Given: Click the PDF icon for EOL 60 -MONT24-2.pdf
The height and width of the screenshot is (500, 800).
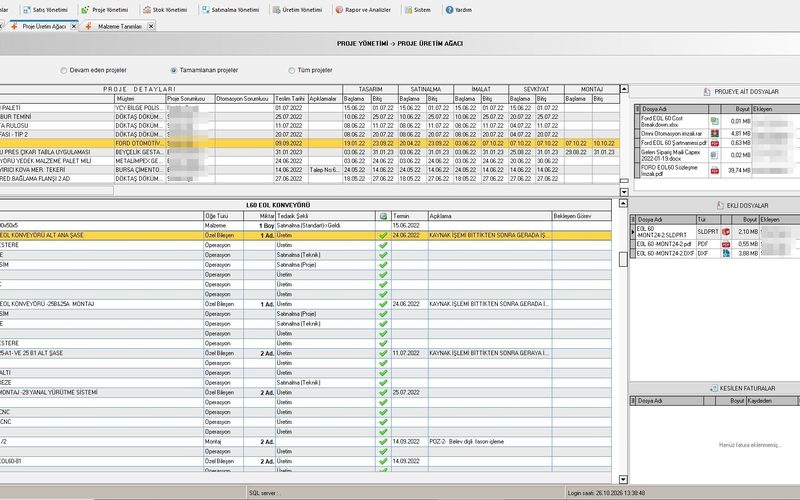Looking at the screenshot, I should pos(726,244).
